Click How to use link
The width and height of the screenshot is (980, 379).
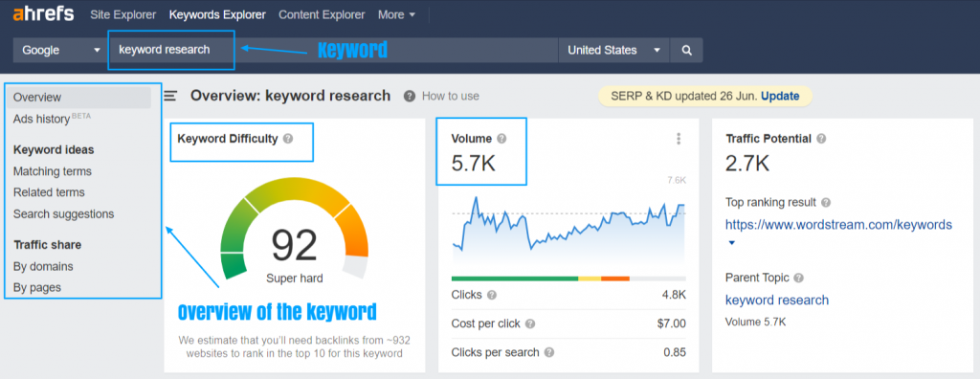click(451, 96)
